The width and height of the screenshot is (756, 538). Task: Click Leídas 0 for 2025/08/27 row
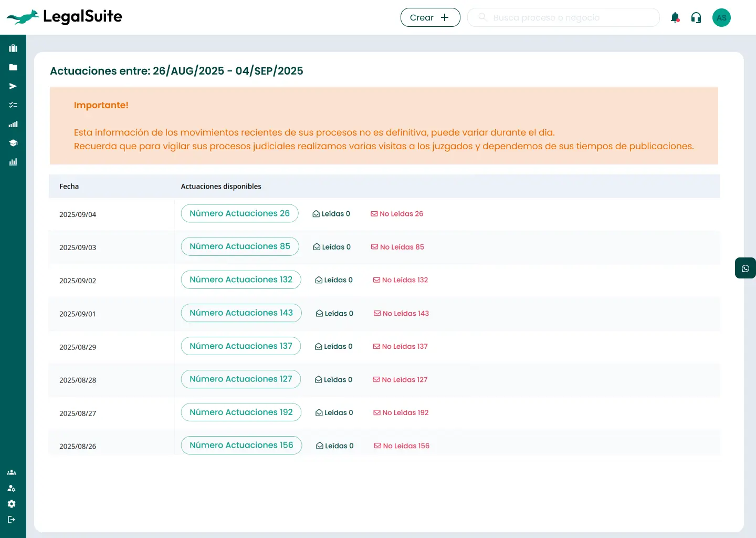pyautogui.click(x=334, y=413)
